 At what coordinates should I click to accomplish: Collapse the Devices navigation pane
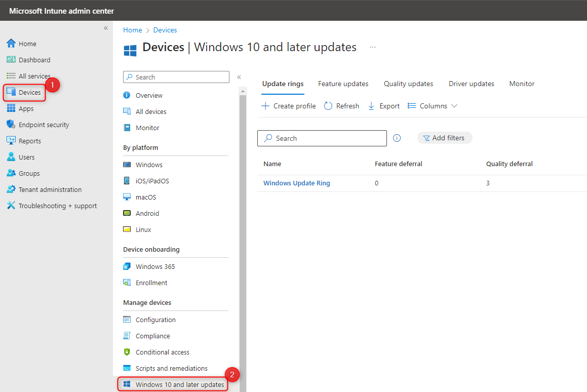tap(239, 77)
